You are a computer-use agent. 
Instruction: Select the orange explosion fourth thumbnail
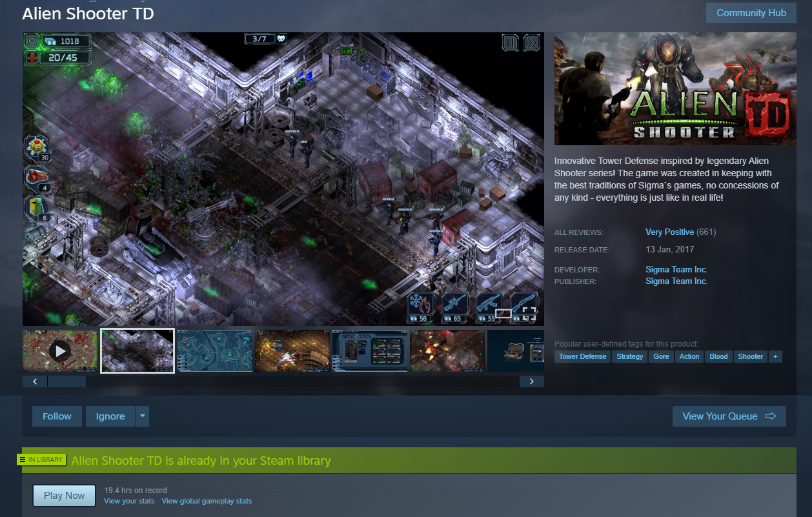pyautogui.click(x=292, y=350)
